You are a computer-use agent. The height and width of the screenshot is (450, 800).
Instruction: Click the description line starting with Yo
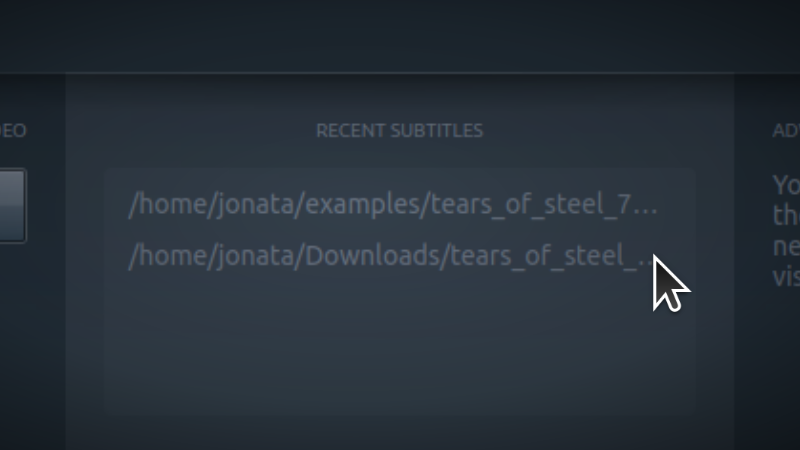786,185
